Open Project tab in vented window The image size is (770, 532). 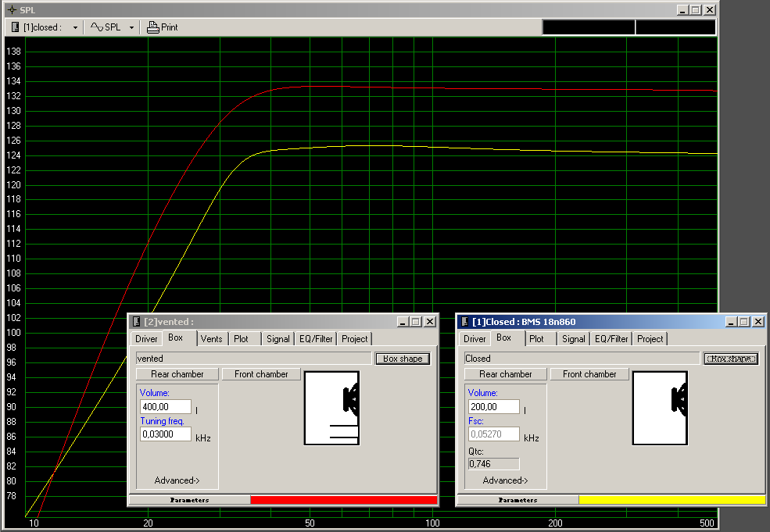tap(355, 338)
